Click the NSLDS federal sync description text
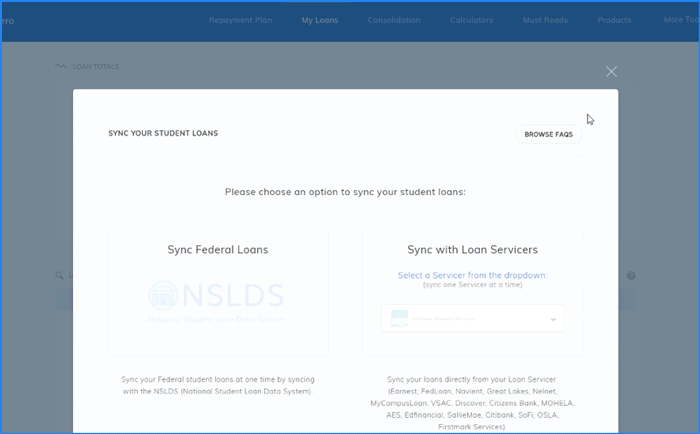 point(218,385)
